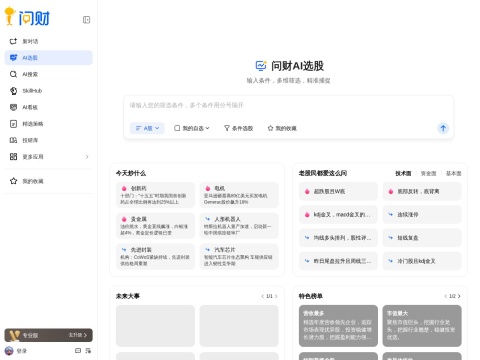
Task: Select the 底部反转,底背离 query
Action: [422, 191]
